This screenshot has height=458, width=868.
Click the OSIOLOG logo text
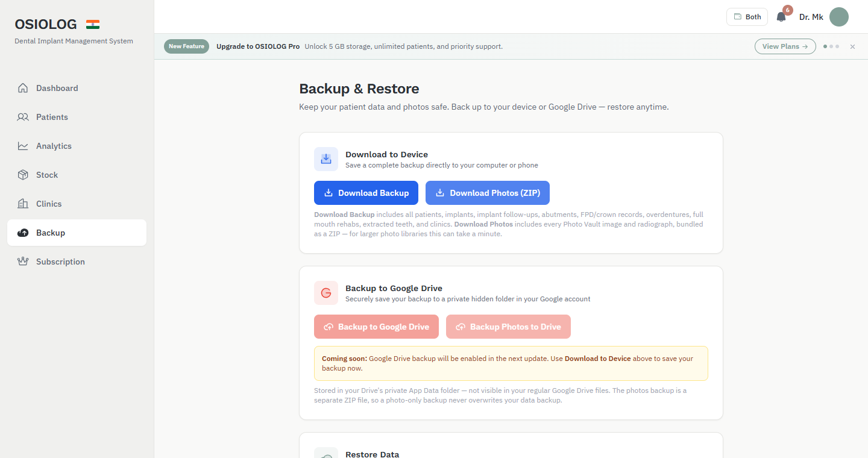(x=46, y=25)
